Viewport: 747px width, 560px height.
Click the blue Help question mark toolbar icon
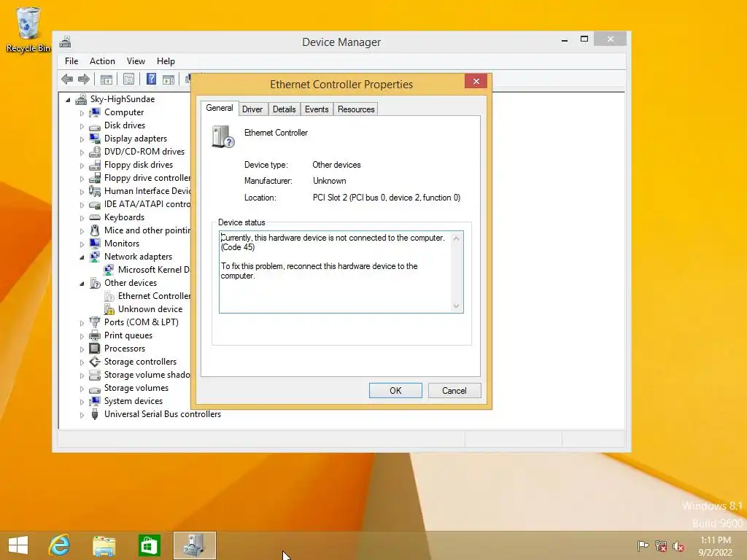click(151, 79)
